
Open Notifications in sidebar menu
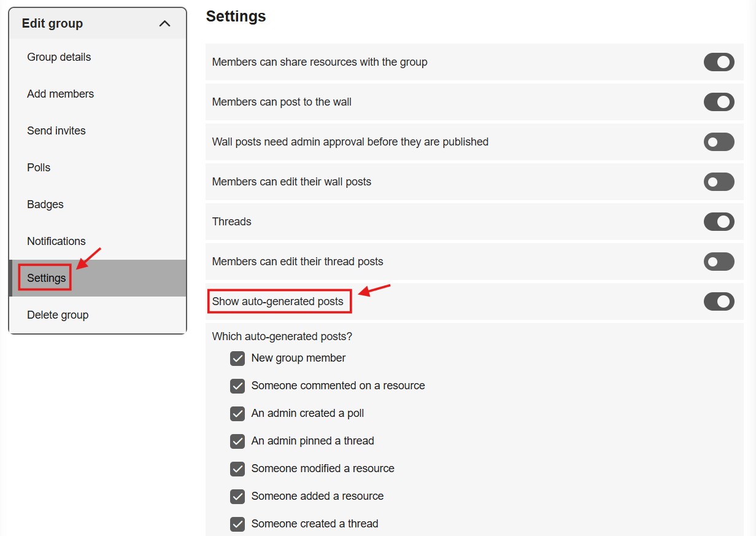coord(56,241)
